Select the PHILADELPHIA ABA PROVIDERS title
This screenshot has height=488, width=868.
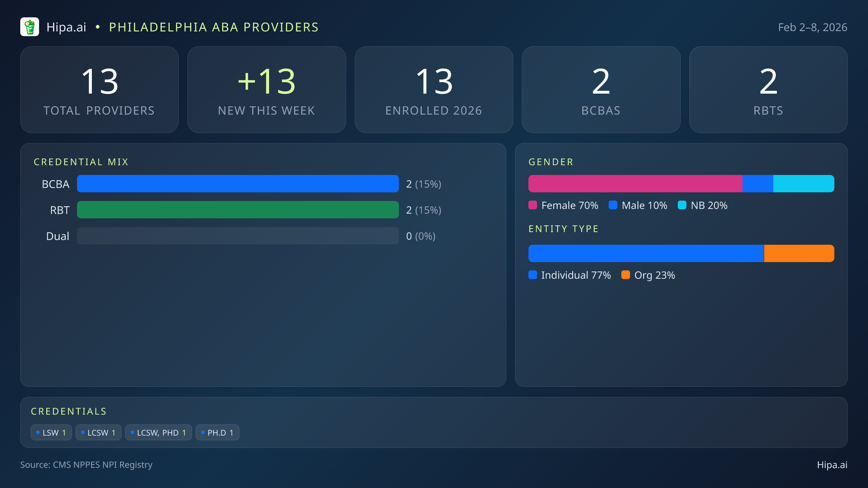point(213,27)
